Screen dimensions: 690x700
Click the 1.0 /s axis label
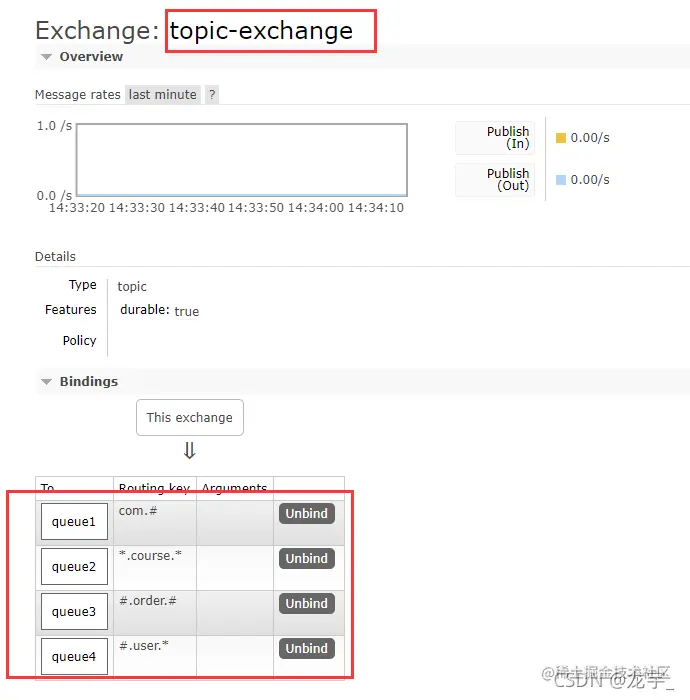click(54, 126)
